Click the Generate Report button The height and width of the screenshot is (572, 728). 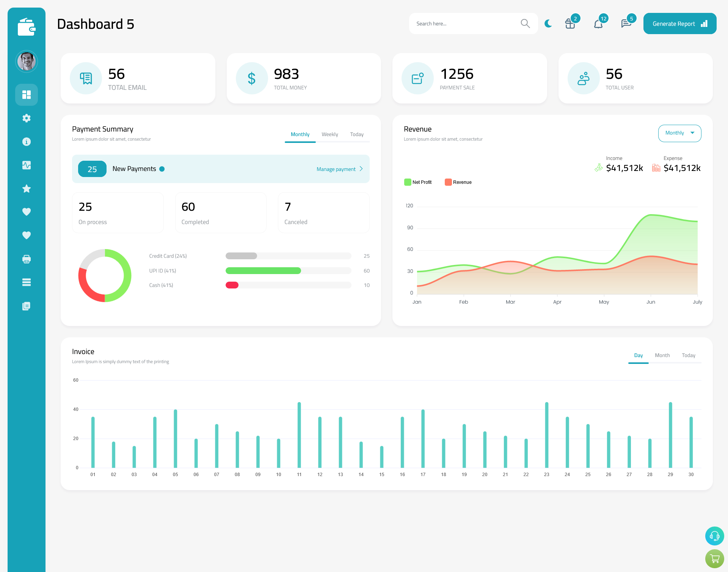point(678,23)
